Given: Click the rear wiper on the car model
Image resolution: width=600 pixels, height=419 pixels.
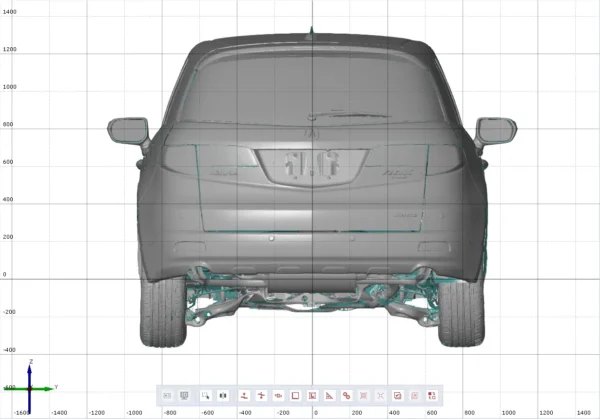Looking at the screenshot, I should click(x=348, y=114).
